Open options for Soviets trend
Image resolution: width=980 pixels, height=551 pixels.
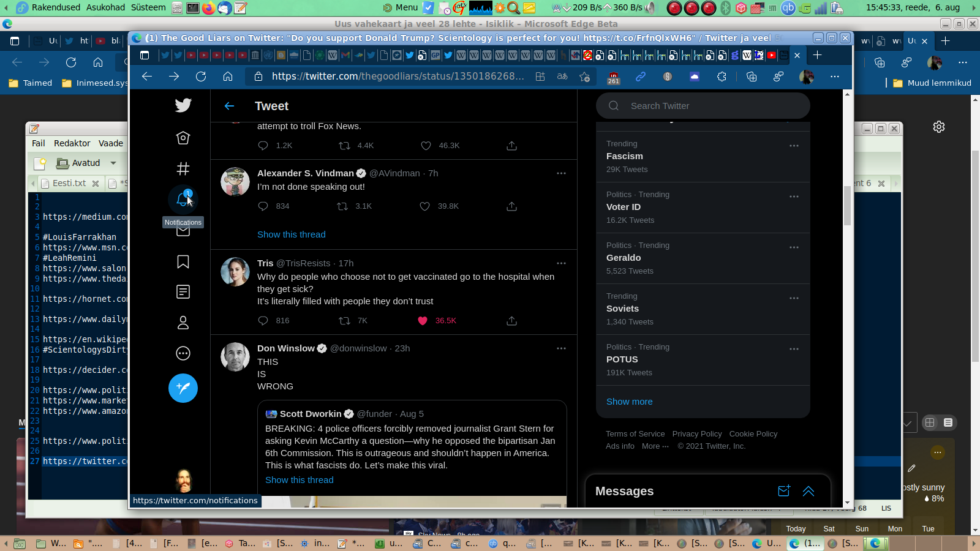coord(794,298)
